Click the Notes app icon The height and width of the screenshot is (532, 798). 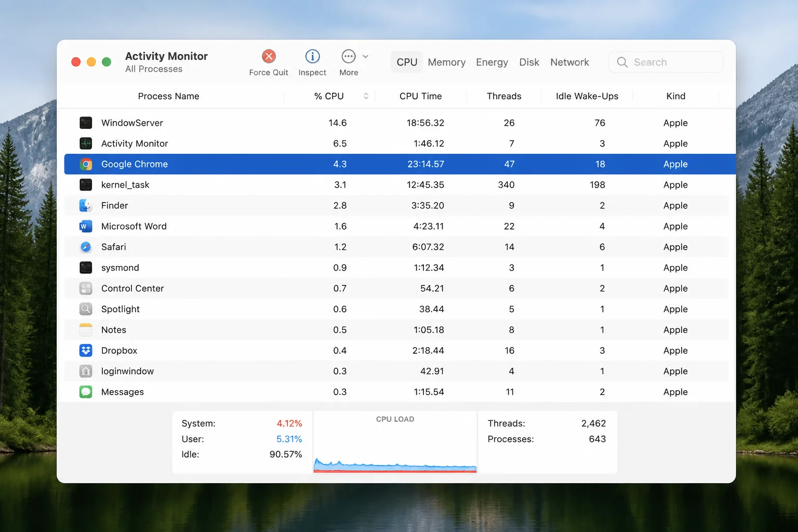pyautogui.click(x=86, y=330)
